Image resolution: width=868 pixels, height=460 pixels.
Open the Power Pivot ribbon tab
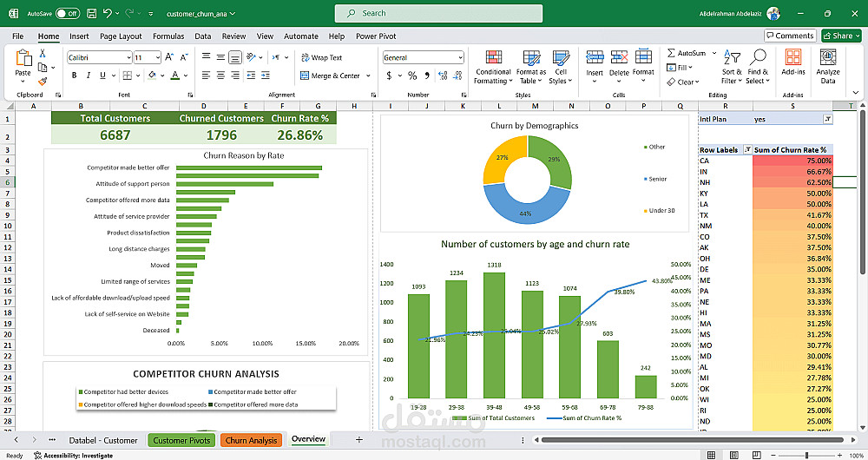pyautogui.click(x=376, y=36)
